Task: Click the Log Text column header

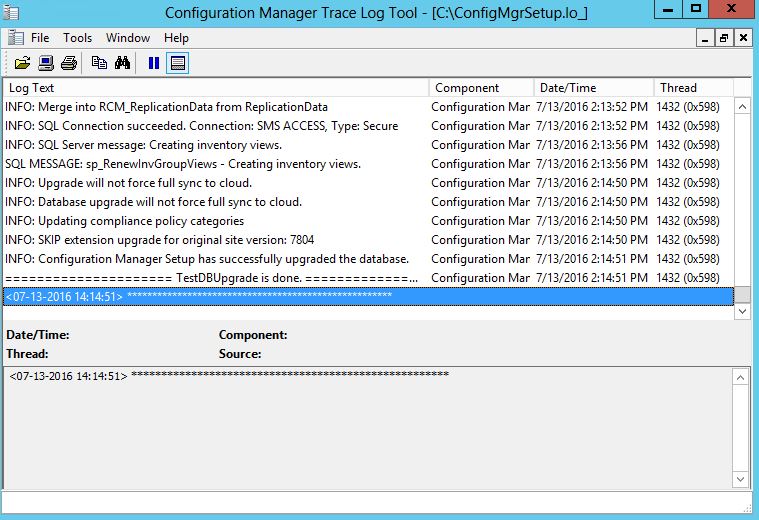Action: (x=215, y=88)
